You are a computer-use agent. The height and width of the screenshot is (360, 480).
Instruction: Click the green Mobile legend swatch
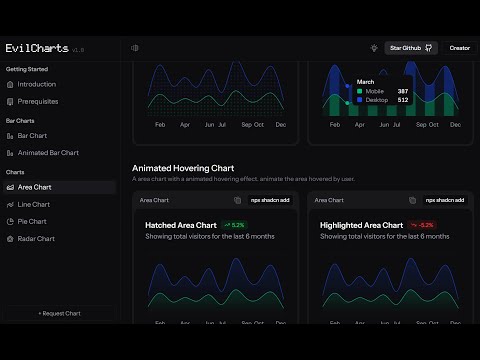pyautogui.click(x=360, y=91)
